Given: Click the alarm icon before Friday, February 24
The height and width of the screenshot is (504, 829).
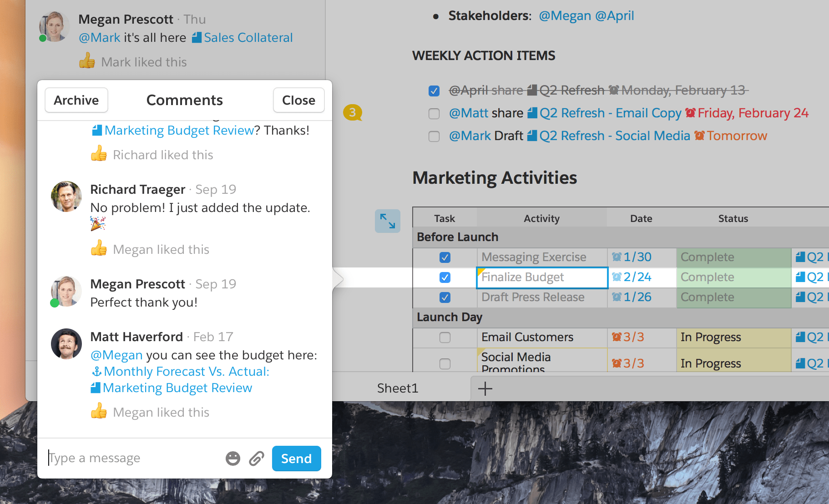Looking at the screenshot, I should coord(690,113).
